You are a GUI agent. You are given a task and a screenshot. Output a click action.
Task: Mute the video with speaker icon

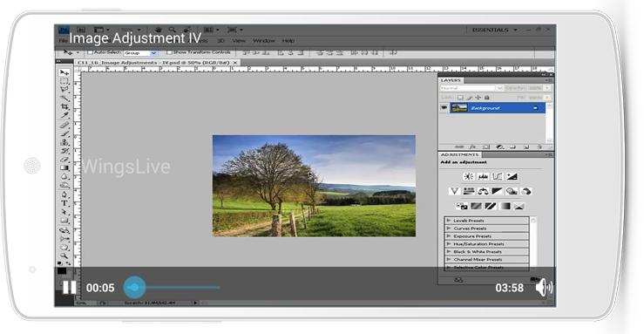[x=544, y=287]
